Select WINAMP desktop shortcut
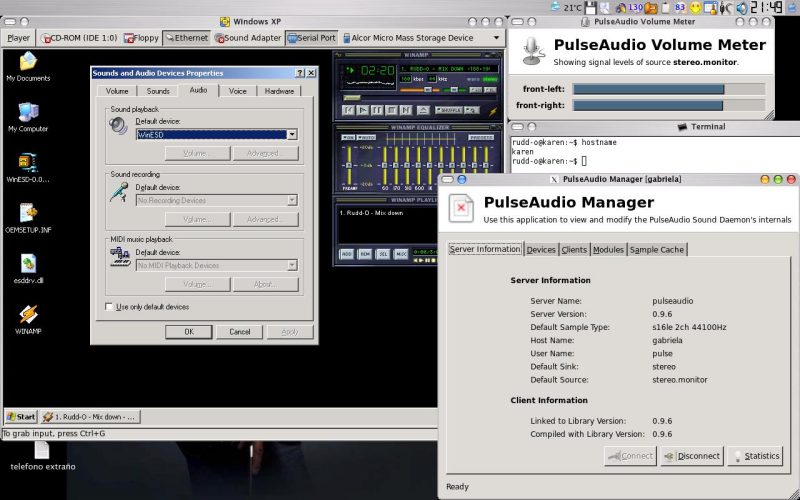 coord(28,319)
